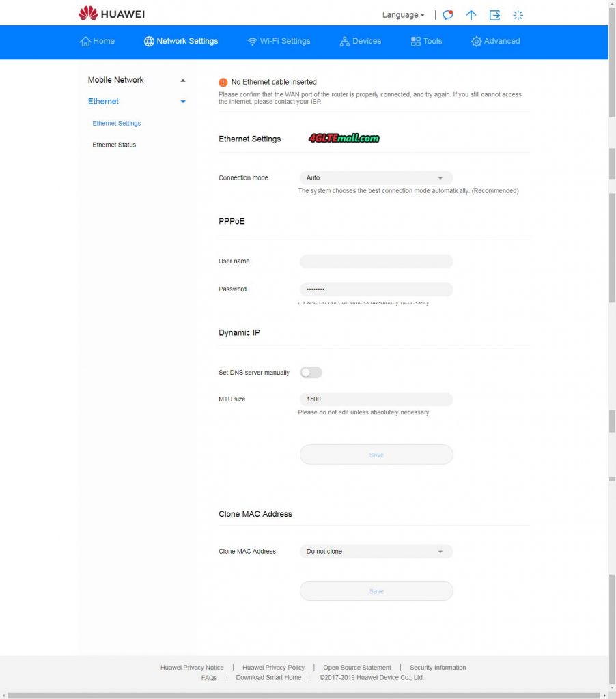Log out using the exit icon
616x699 pixels.
494,15
